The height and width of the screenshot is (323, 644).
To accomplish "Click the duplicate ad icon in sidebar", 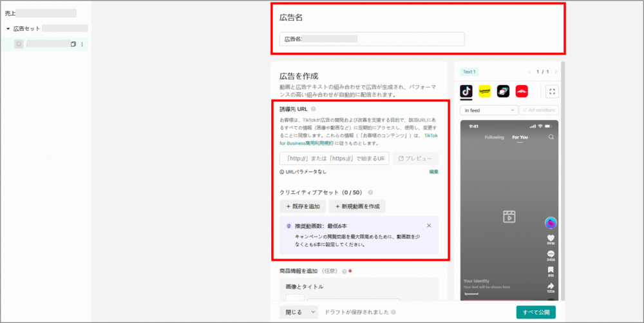I will click(x=73, y=44).
